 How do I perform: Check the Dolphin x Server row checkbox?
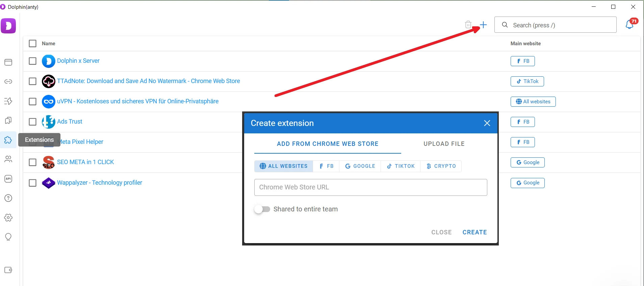coord(32,61)
